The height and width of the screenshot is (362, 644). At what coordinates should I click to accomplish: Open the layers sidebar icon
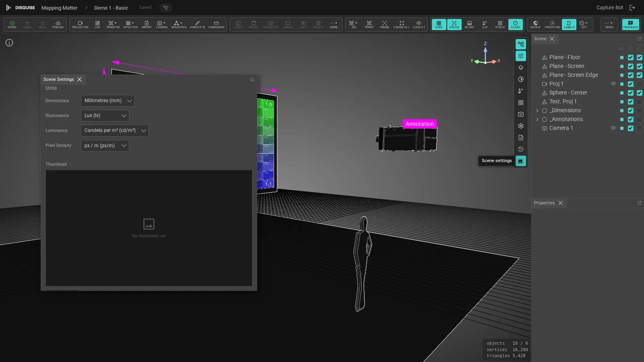click(521, 68)
